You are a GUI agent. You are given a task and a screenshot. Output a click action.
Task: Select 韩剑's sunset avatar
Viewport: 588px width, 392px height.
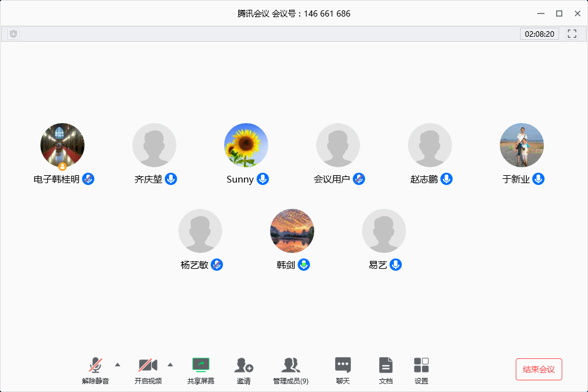[292, 231]
